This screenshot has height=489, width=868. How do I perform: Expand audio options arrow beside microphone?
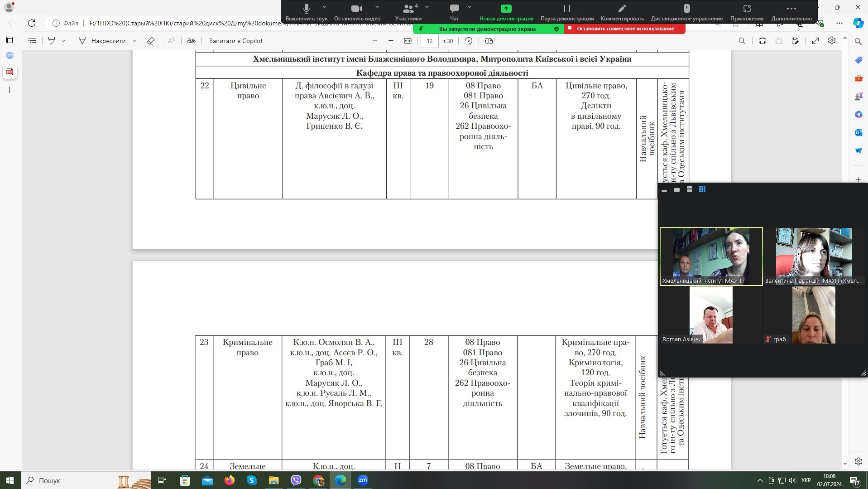(324, 7)
